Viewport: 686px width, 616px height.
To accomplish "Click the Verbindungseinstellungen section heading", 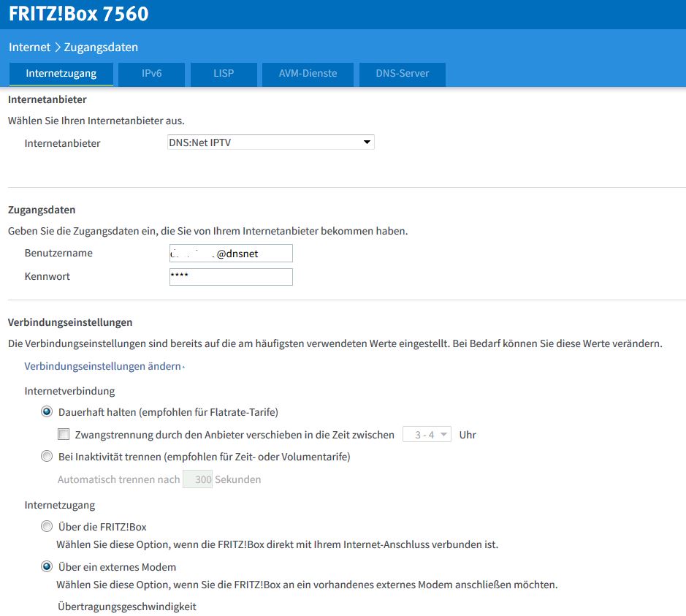I will coord(70,322).
